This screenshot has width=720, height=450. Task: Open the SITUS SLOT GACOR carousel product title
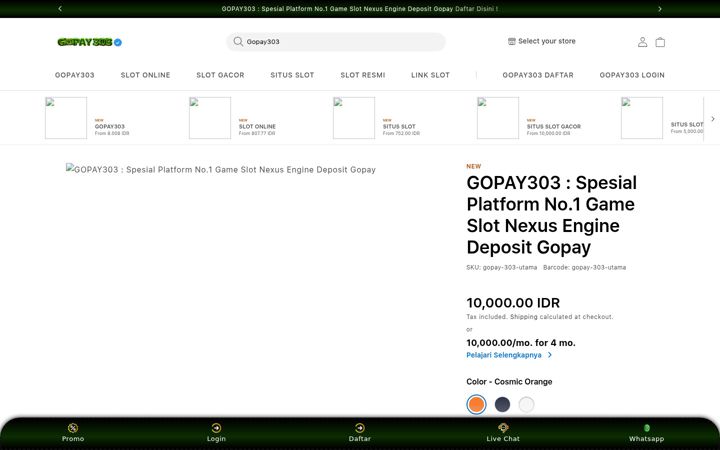click(x=554, y=126)
